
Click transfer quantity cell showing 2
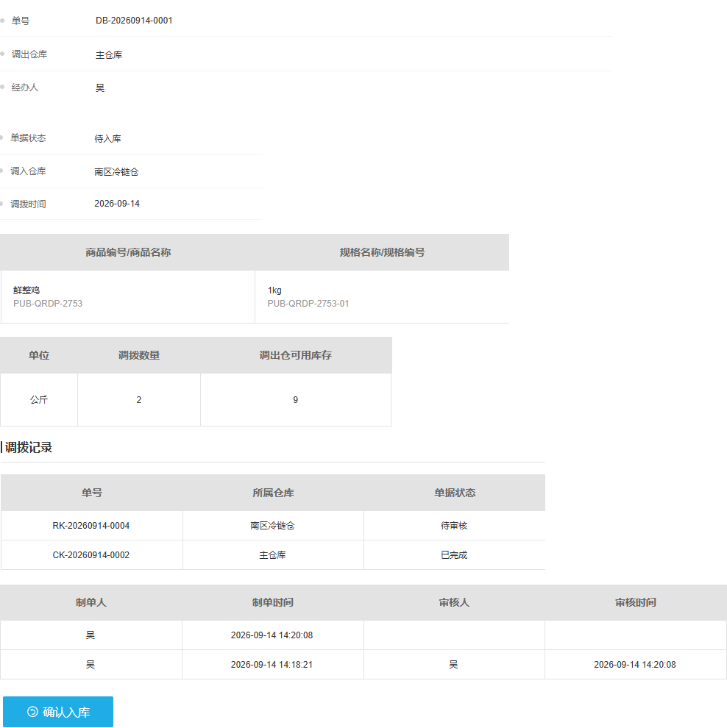tap(139, 400)
